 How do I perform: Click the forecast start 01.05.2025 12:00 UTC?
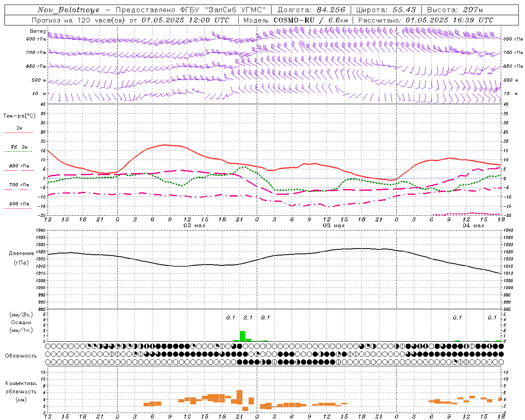coord(185,20)
